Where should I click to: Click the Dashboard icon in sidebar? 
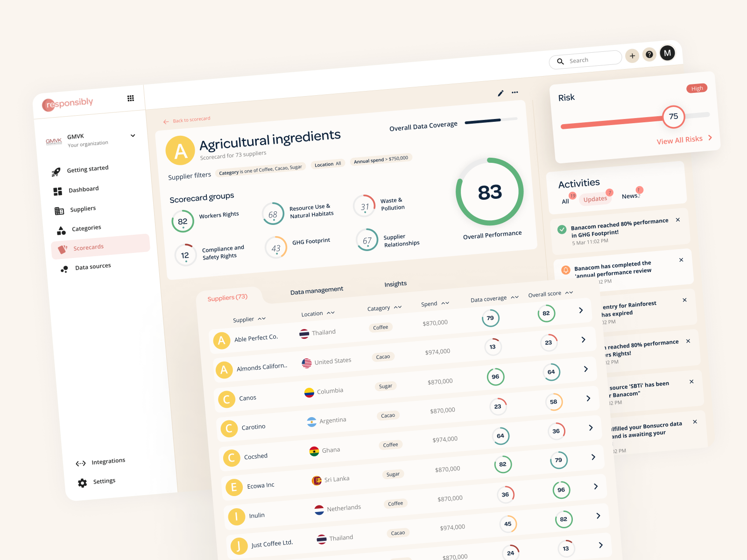[58, 191]
